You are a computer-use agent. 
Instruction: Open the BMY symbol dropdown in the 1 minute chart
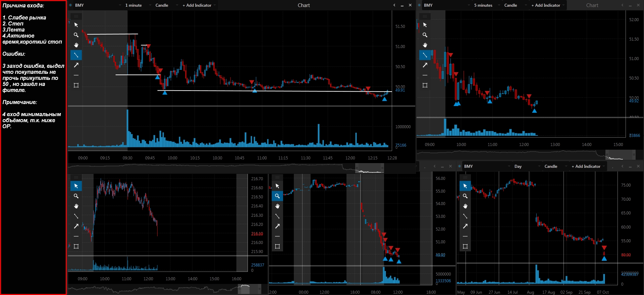tap(98, 5)
